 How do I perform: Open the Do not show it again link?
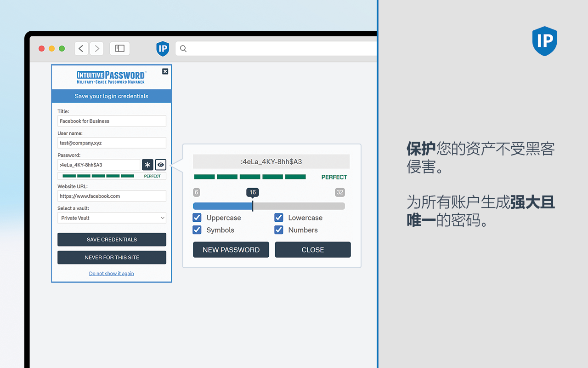pos(111,273)
